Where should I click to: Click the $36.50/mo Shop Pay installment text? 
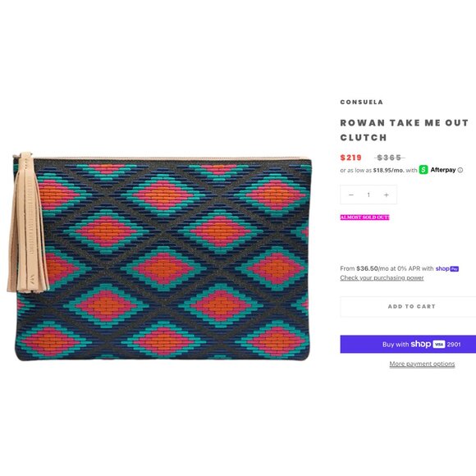(373, 268)
